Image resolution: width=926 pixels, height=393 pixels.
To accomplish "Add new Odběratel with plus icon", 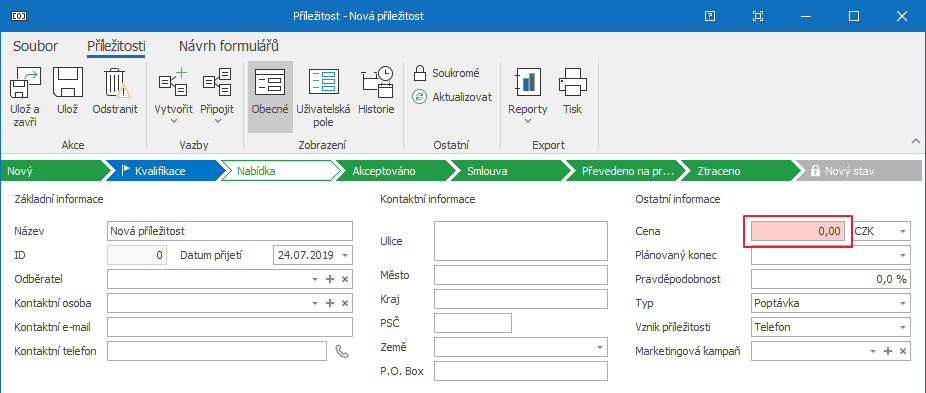I will (330, 280).
